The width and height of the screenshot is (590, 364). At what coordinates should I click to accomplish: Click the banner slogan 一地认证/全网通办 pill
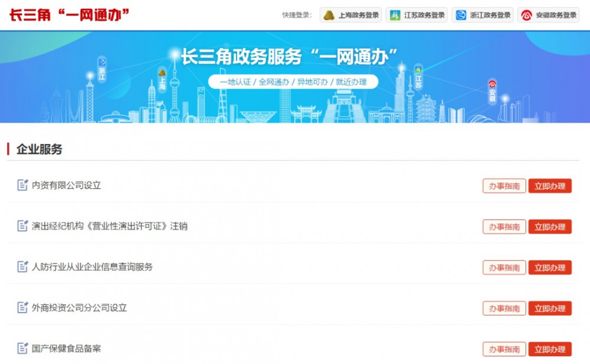tap(293, 81)
